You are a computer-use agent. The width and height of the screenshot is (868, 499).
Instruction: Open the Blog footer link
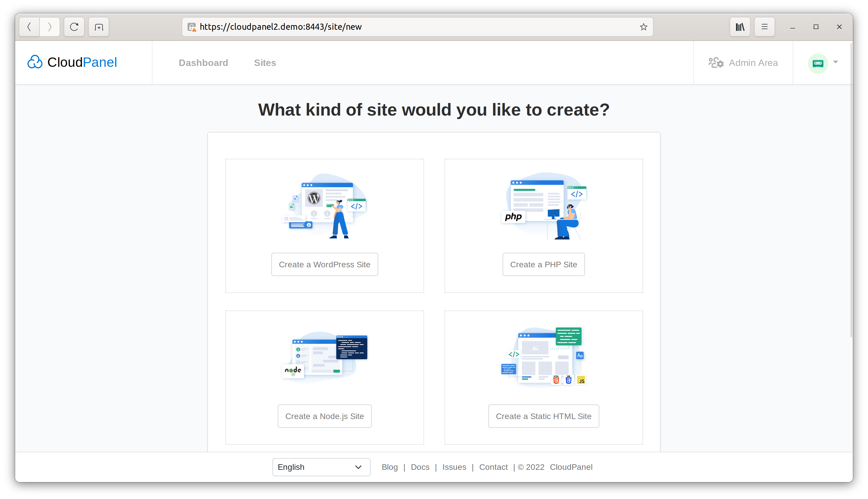point(390,467)
